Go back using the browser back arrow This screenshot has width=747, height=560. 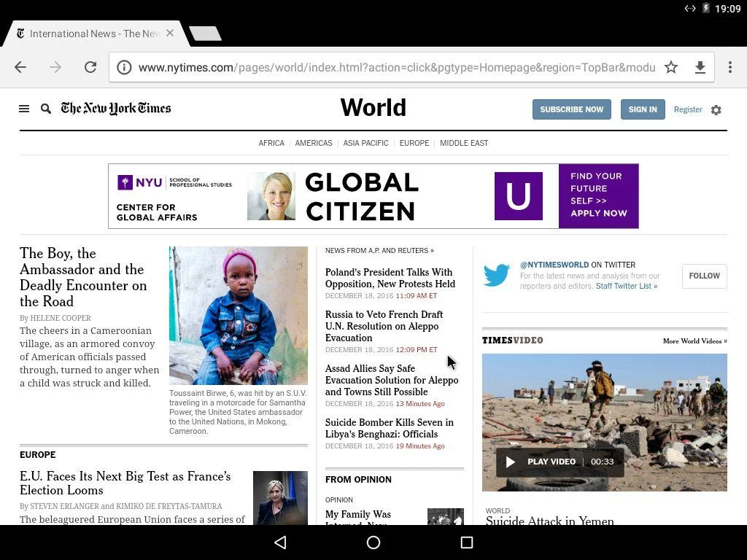[x=20, y=66]
